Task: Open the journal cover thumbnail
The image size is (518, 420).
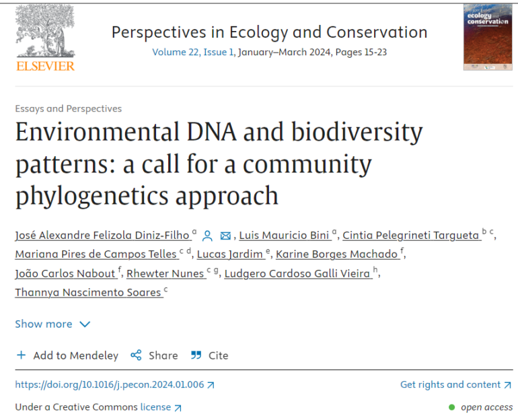Action: point(487,37)
